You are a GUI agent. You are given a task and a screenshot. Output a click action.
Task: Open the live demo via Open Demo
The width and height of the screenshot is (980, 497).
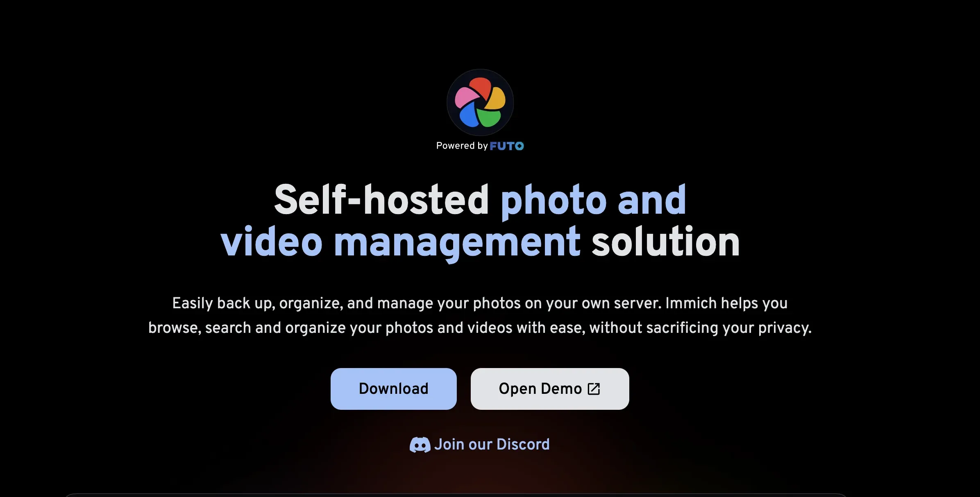pyautogui.click(x=550, y=389)
